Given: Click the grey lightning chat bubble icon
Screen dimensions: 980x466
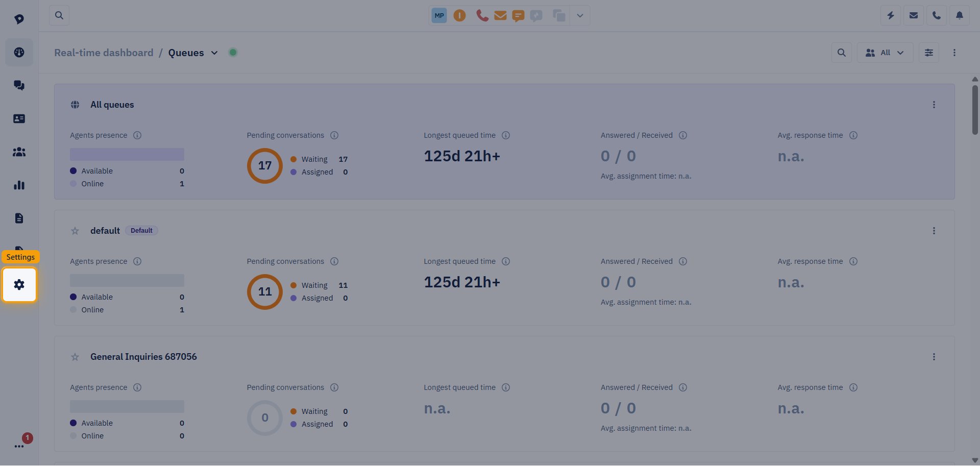Looking at the screenshot, I should coord(536,16).
